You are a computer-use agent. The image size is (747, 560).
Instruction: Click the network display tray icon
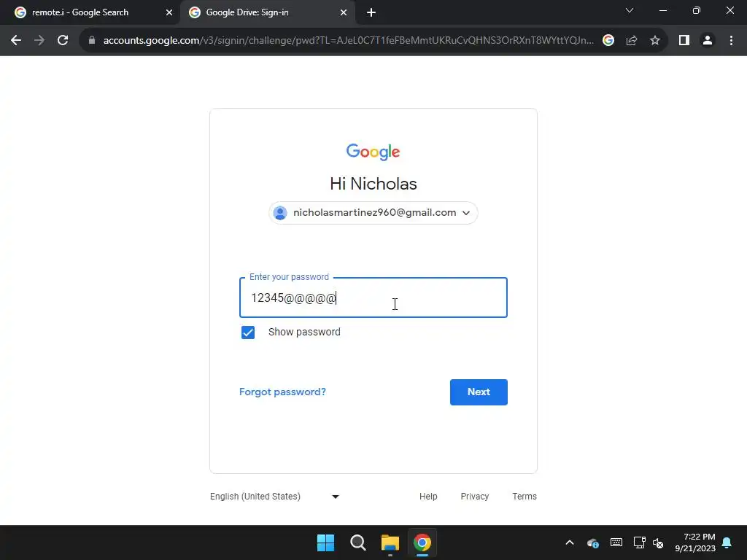639,542
